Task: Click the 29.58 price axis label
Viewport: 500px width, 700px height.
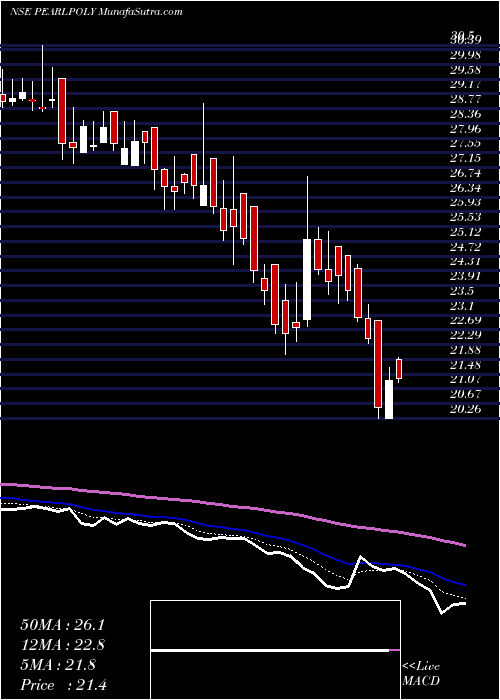Action: (x=466, y=70)
